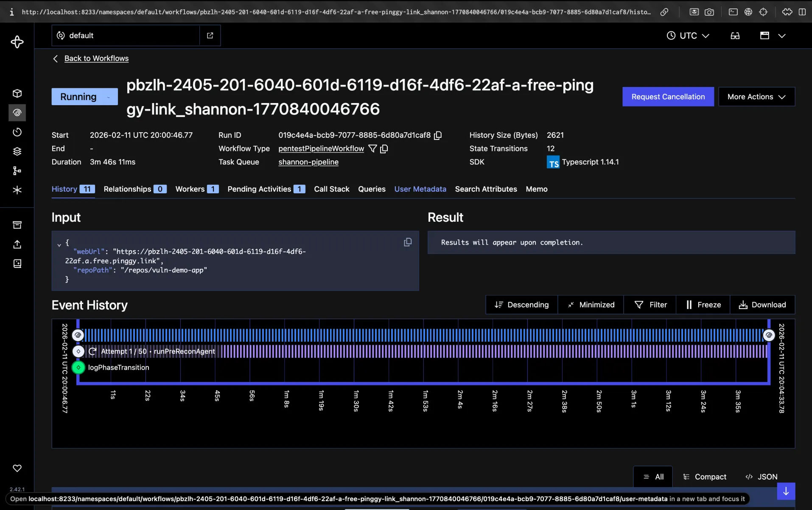Open the More Actions dropdown
Screen dimensions: 812x510
click(x=756, y=97)
